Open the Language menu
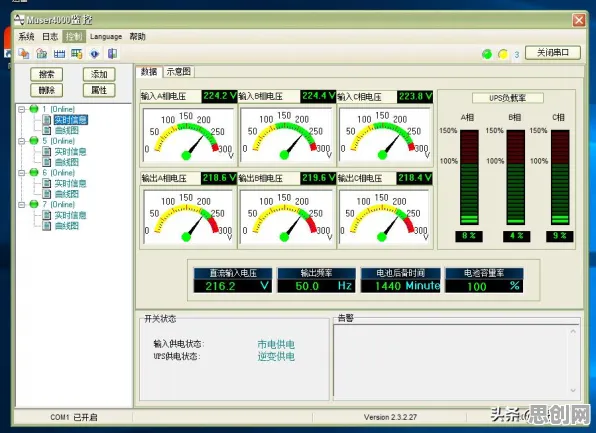596x433 pixels. [106, 36]
